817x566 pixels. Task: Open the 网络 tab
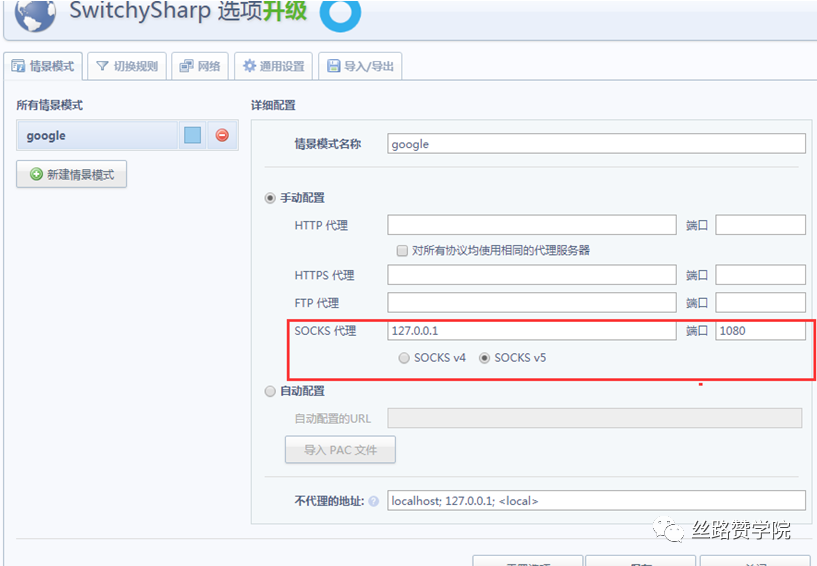pyautogui.click(x=200, y=66)
